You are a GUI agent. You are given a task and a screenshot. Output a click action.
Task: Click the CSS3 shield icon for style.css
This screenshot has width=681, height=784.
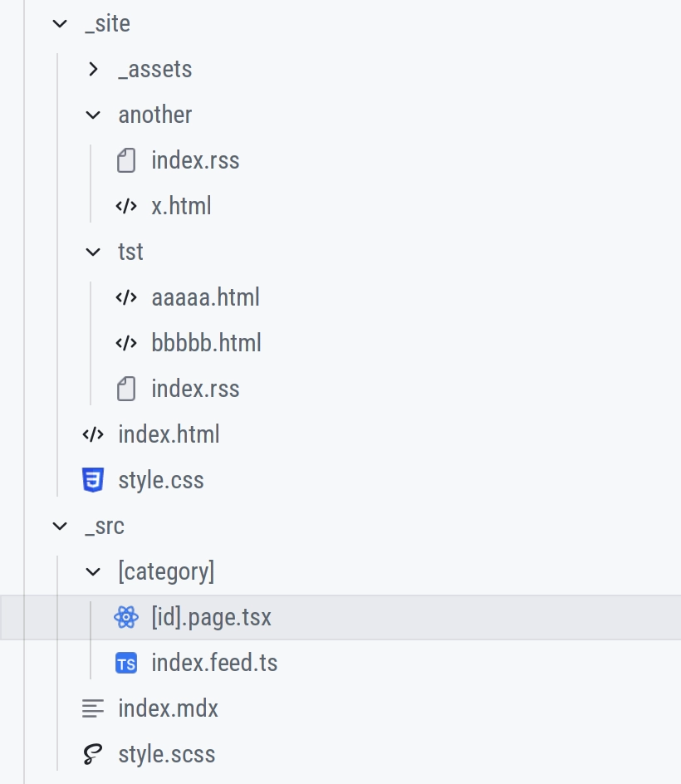click(x=93, y=480)
